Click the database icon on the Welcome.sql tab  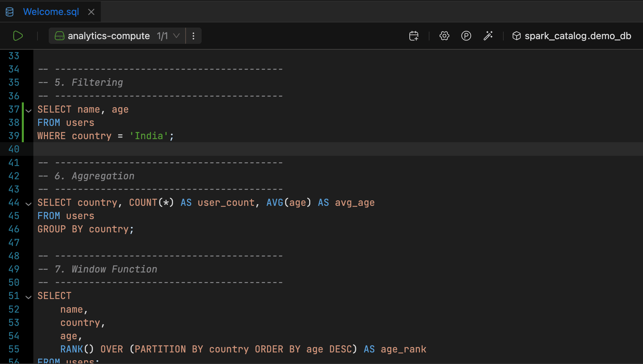pyautogui.click(x=9, y=11)
